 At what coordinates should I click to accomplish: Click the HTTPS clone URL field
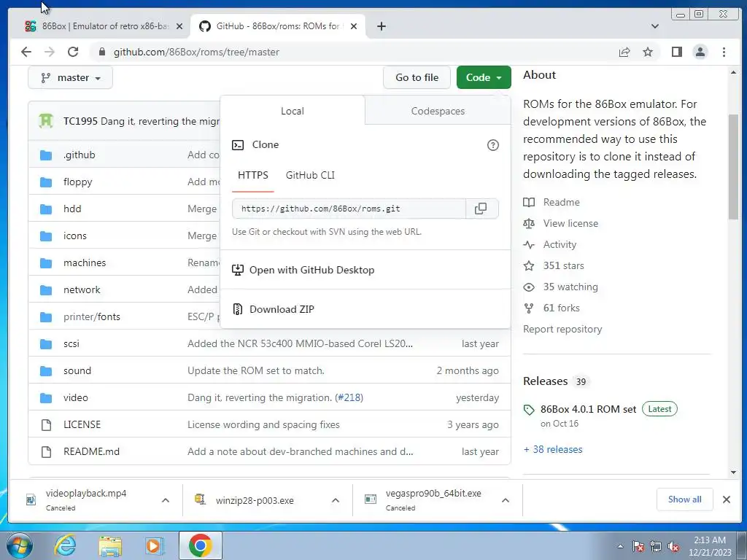click(x=349, y=209)
